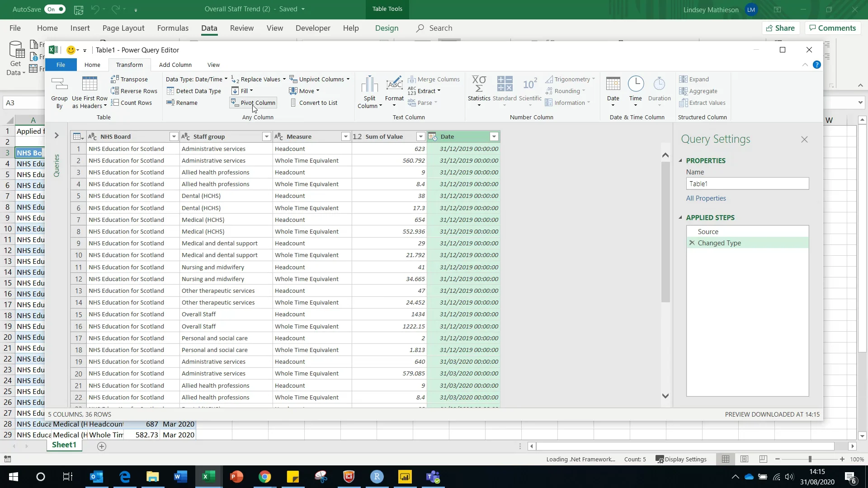Collapse the PROPERTIES section
The width and height of the screenshot is (868, 488).
680,160
